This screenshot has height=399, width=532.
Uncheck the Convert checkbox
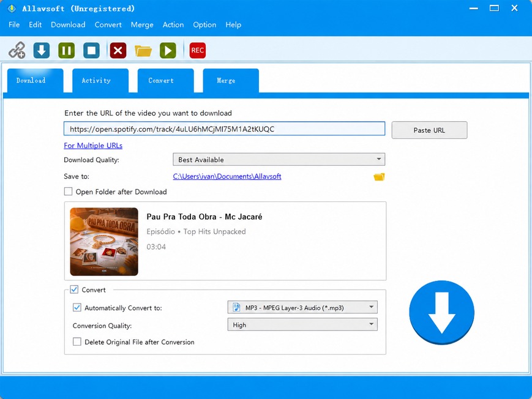[74, 289]
